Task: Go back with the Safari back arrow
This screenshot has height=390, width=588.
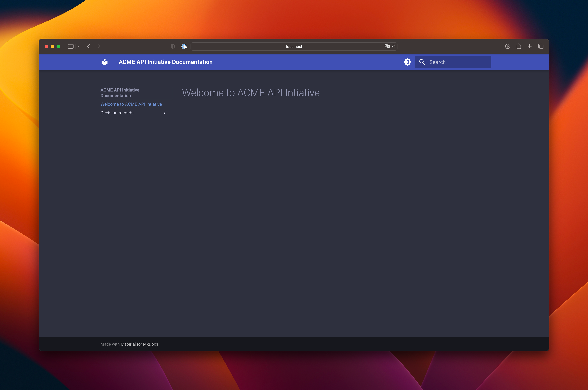Action: click(x=89, y=46)
